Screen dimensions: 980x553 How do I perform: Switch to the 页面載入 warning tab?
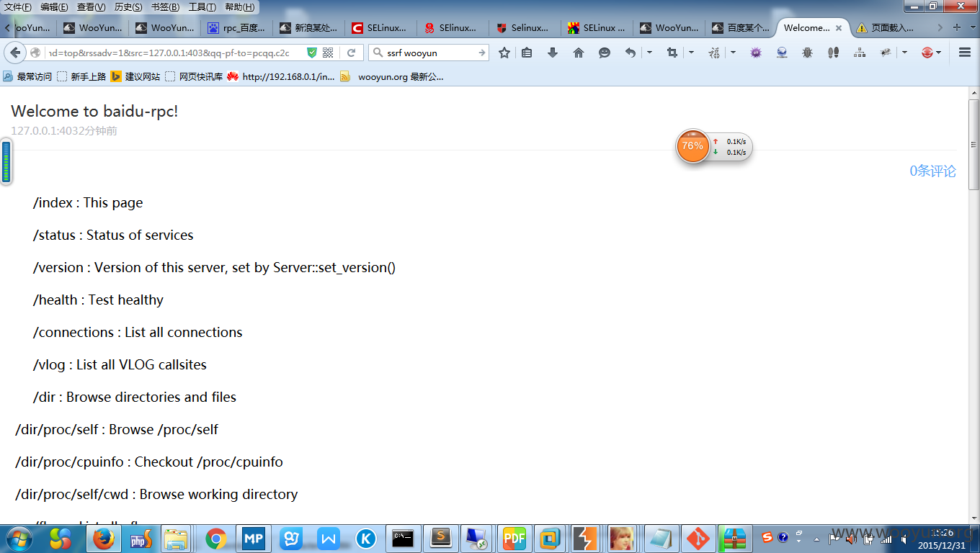pyautogui.click(x=885, y=28)
